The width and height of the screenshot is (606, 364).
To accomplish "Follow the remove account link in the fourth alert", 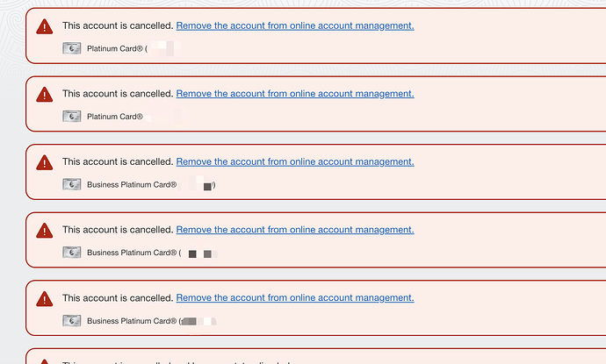I will [x=295, y=230].
